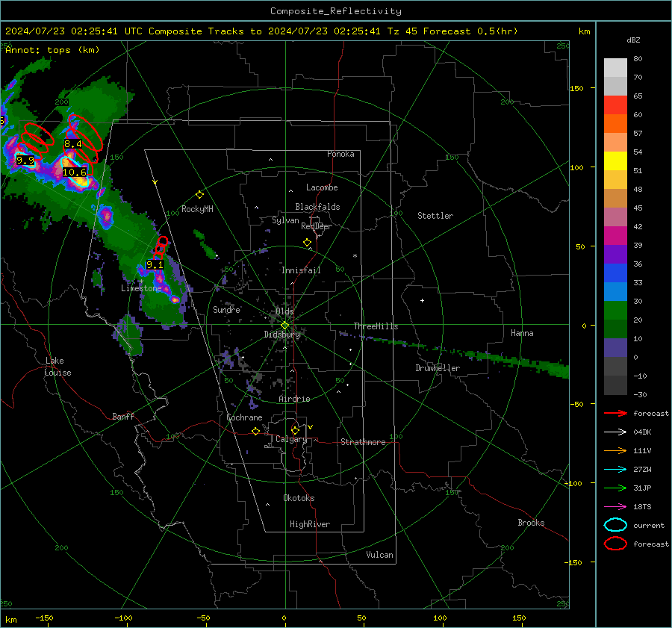The width and height of the screenshot is (672, 628).
Task: Click the 'Annot: tops (km)' annotation text
Action: (52, 50)
